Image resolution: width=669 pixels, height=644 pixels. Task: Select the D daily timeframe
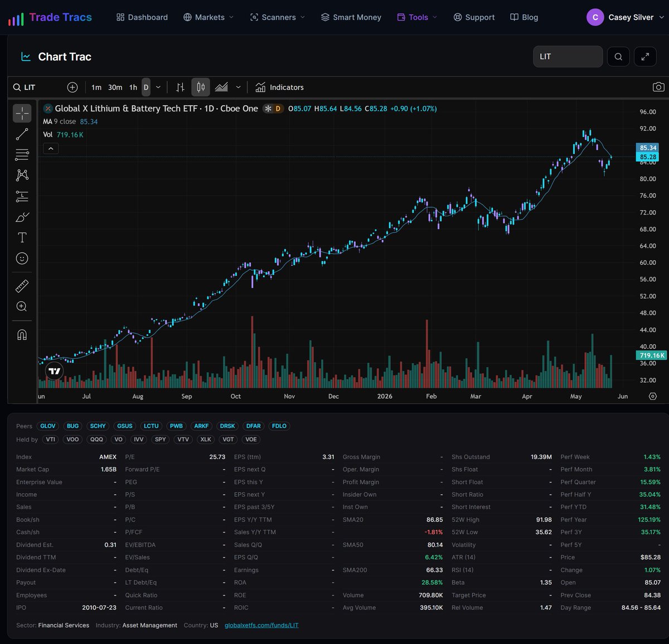click(146, 87)
